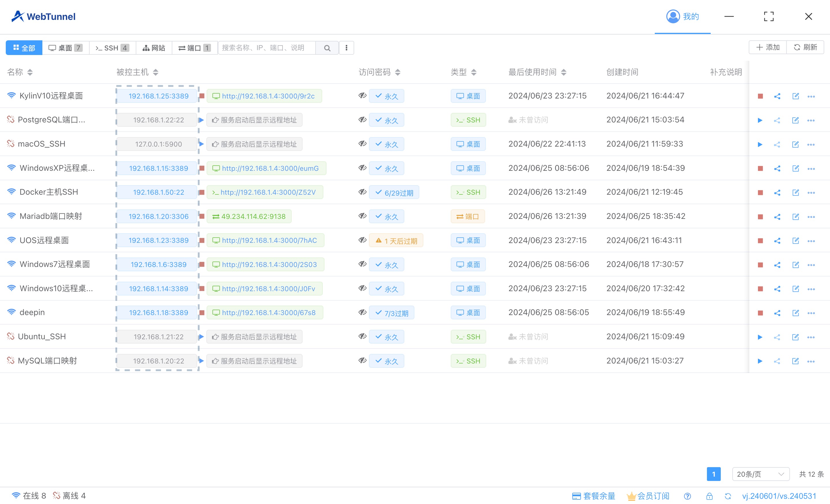Click the 6/29过期 expiry tag
Image resolution: width=830 pixels, height=504 pixels.
(x=394, y=192)
